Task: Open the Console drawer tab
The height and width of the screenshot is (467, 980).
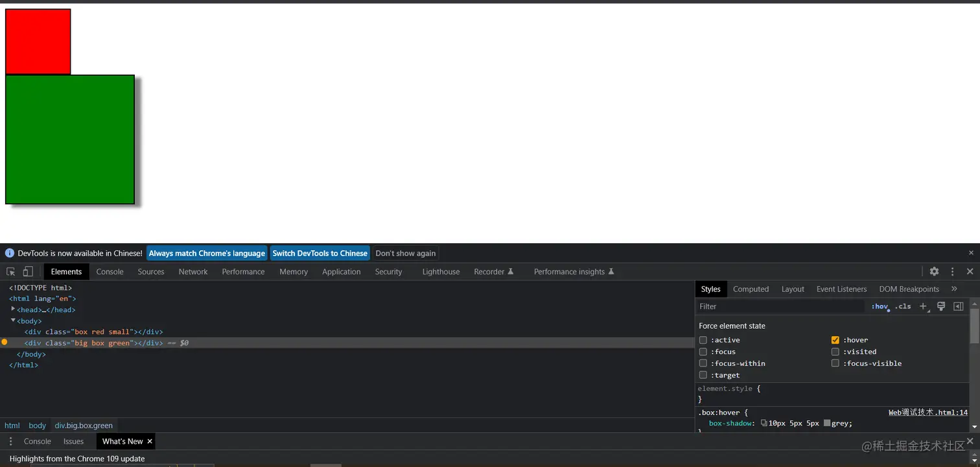Action: (37, 441)
